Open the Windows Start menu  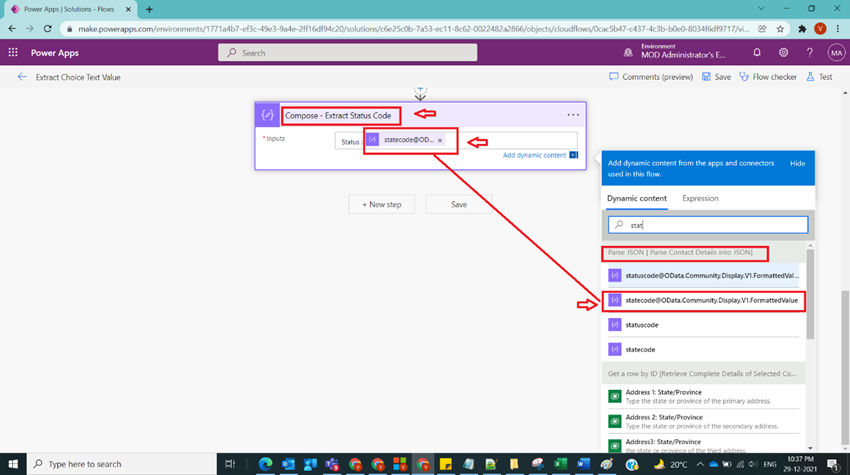(x=13, y=464)
